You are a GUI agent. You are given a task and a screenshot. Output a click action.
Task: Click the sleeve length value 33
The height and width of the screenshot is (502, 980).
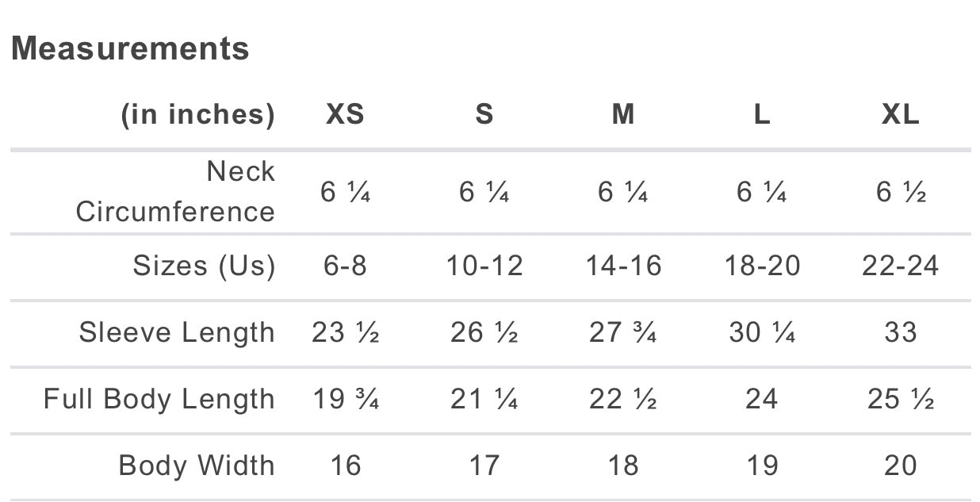(x=901, y=332)
